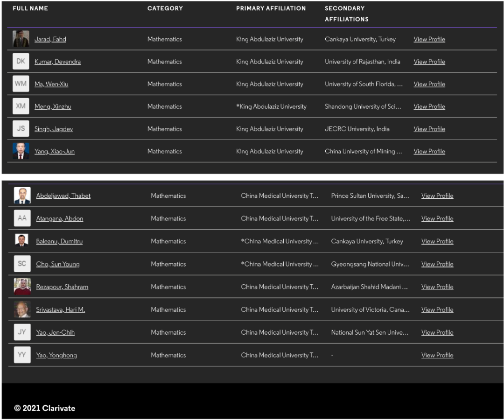Click the CATEGORY column header
Image resolution: width=504 pixels, height=420 pixels.
[x=165, y=8]
